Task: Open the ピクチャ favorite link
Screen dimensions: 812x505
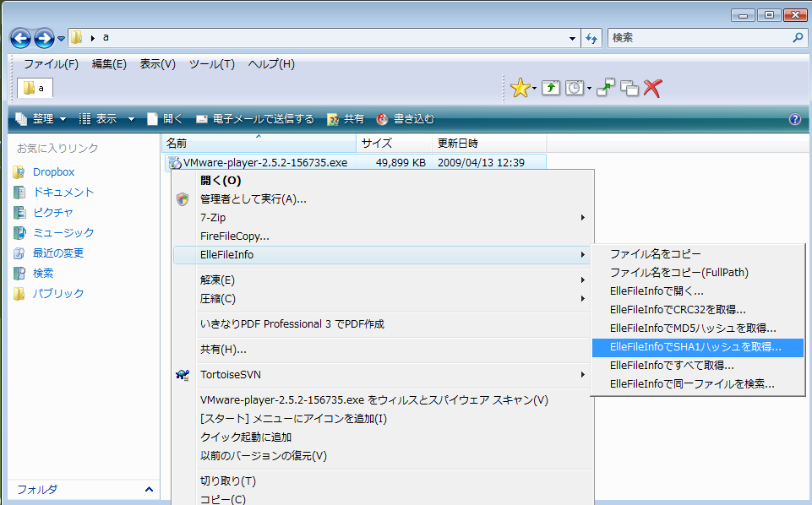Action: coord(53,212)
